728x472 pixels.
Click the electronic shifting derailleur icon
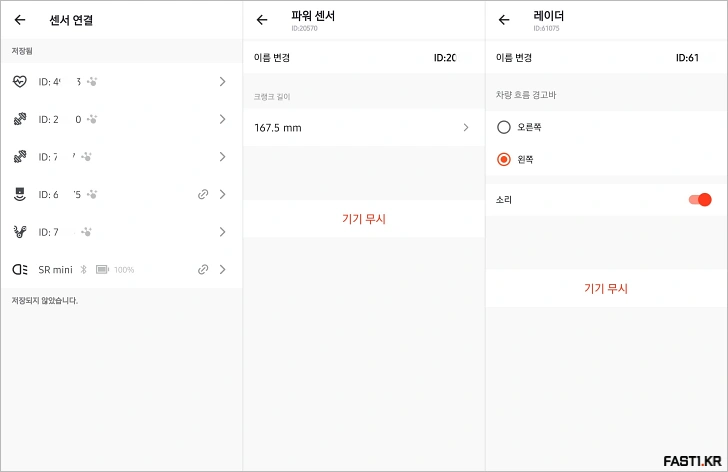click(20, 232)
